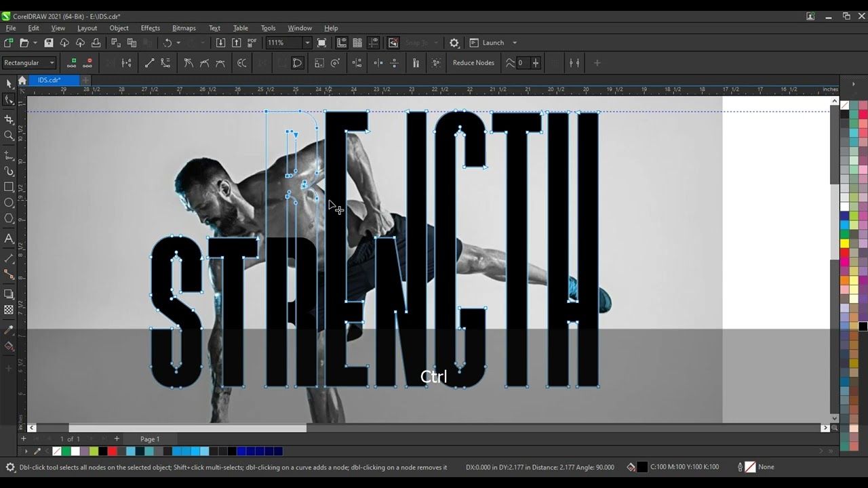This screenshot has width=868, height=488.
Task: Select the Drop Shadow tool
Action: pyautogui.click(x=9, y=294)
